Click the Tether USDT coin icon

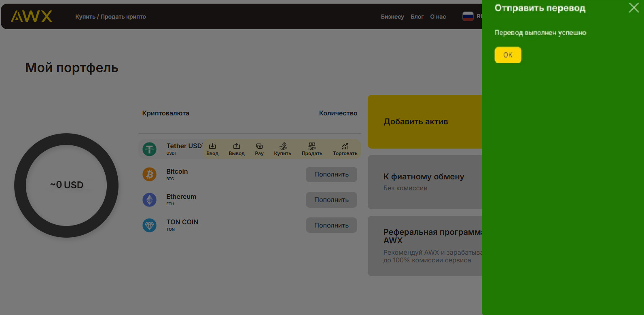150,149
